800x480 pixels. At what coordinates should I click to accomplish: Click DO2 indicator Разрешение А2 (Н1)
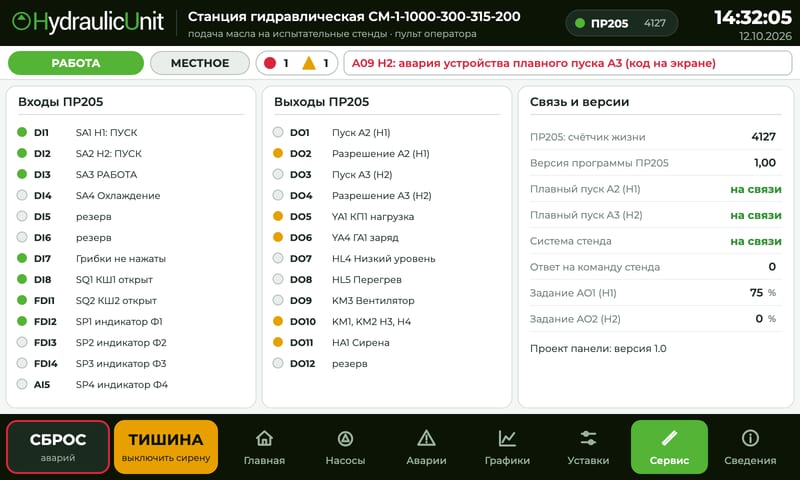[x=278, y=153]
